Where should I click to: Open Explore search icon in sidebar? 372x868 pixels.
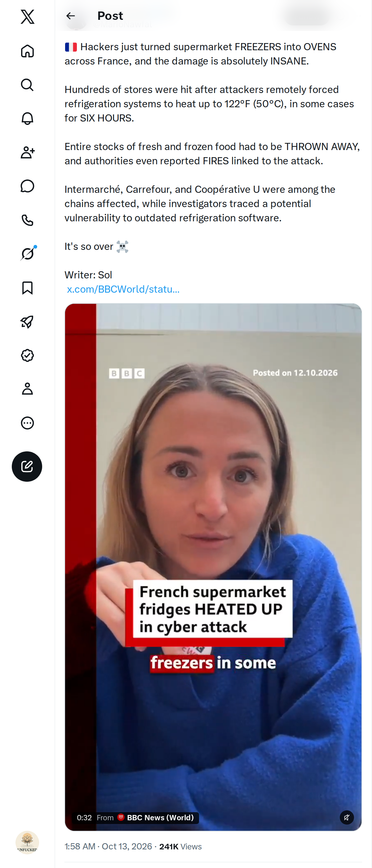[x=27, y=85]
